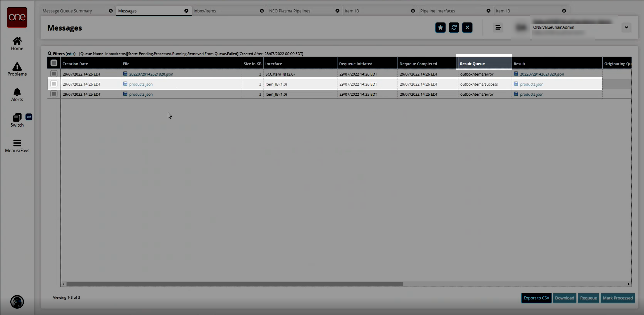Switch to NEO Plasma Pipelines tab

pyautogui.click(x=290, y=11)
